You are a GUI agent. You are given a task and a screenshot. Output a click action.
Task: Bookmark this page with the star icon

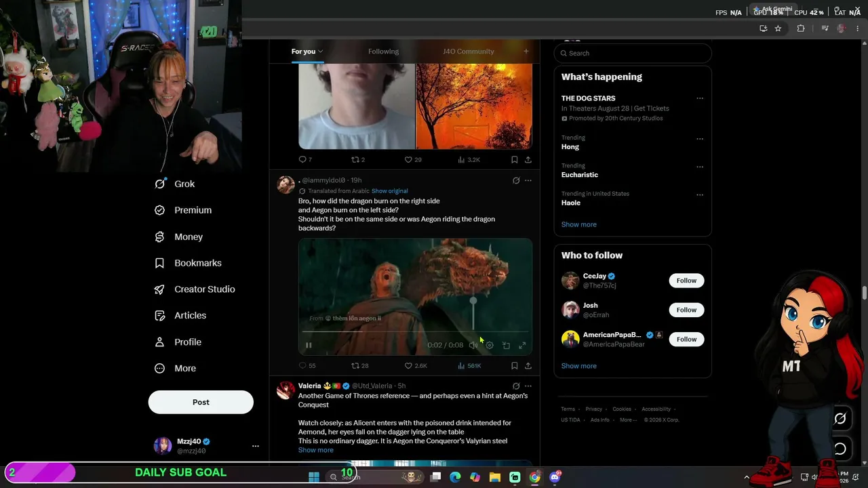coord(778,28)
